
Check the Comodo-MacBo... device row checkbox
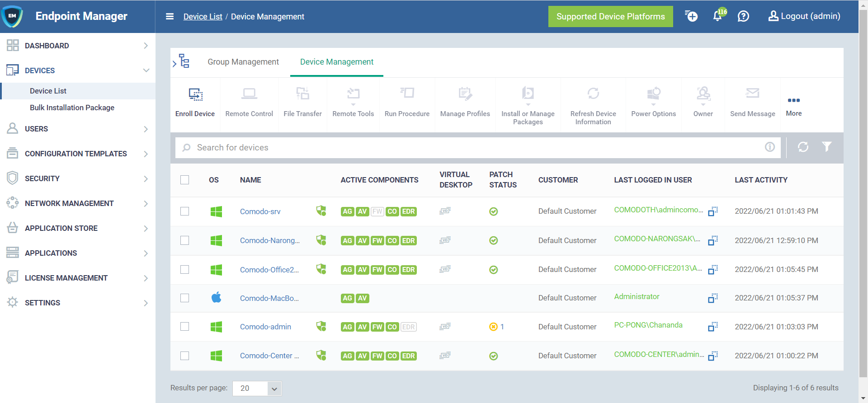pyautogui.click(x=185, y=298)
